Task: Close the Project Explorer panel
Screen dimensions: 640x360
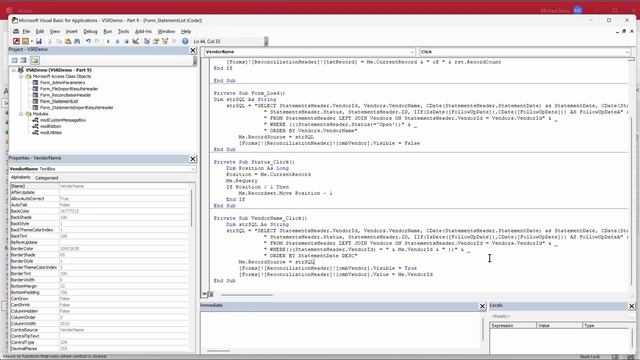Action: 193,50
